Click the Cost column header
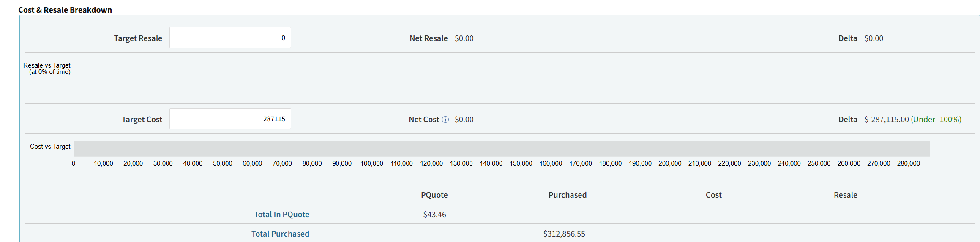The image size is (980, 242). [714, 195]
